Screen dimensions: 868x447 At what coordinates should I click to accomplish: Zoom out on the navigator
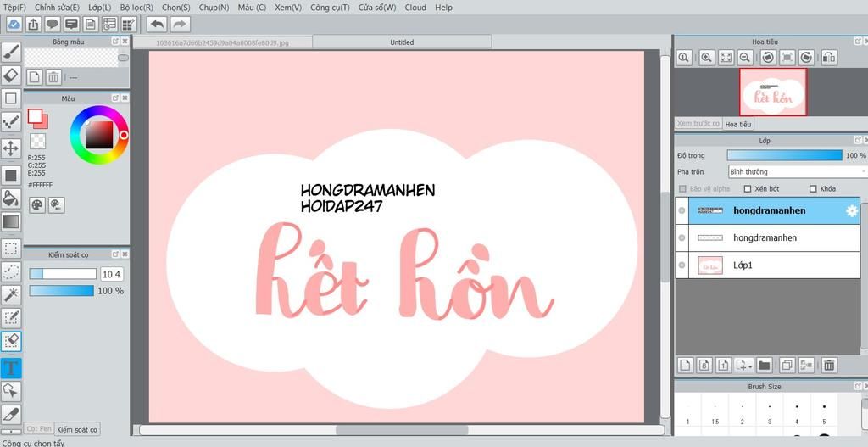(x=745, y=57)
